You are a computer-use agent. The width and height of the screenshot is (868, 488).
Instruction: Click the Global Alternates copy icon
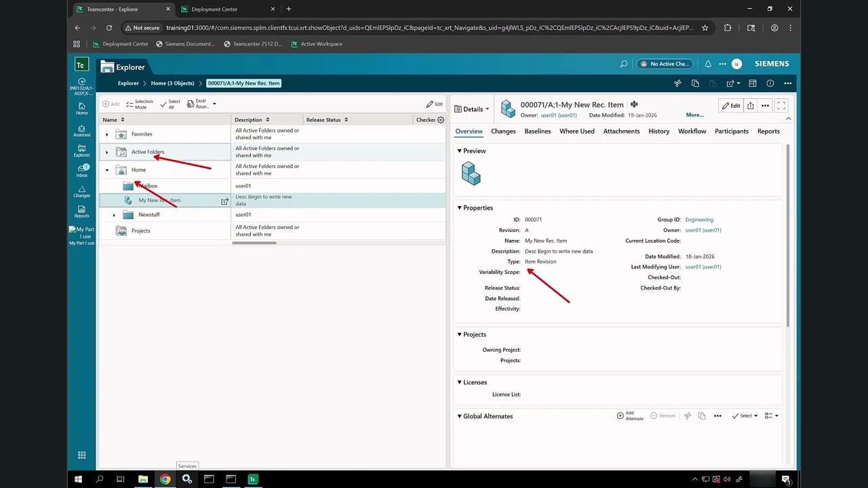pyautogui.click(x=702, y=415)
